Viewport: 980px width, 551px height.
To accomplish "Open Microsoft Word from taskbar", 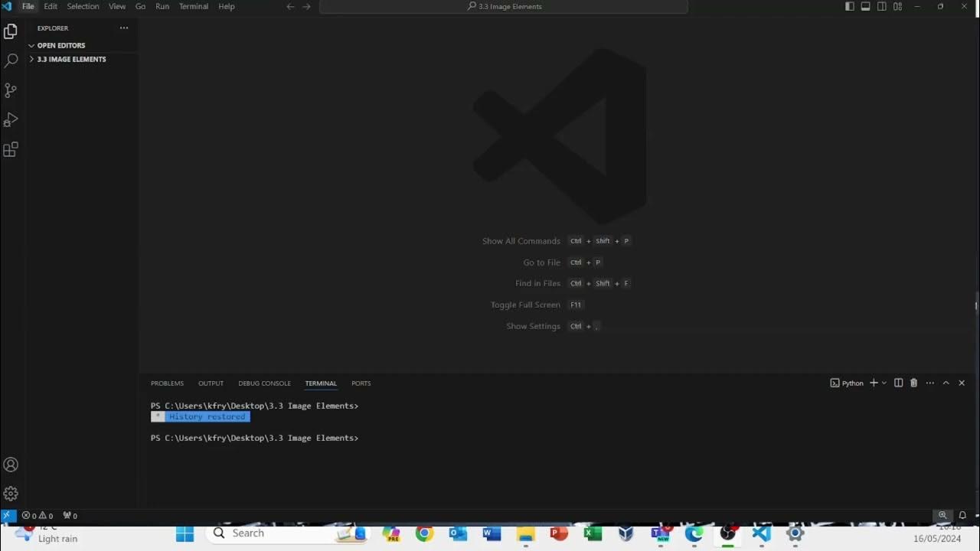I will coord(492,534).
